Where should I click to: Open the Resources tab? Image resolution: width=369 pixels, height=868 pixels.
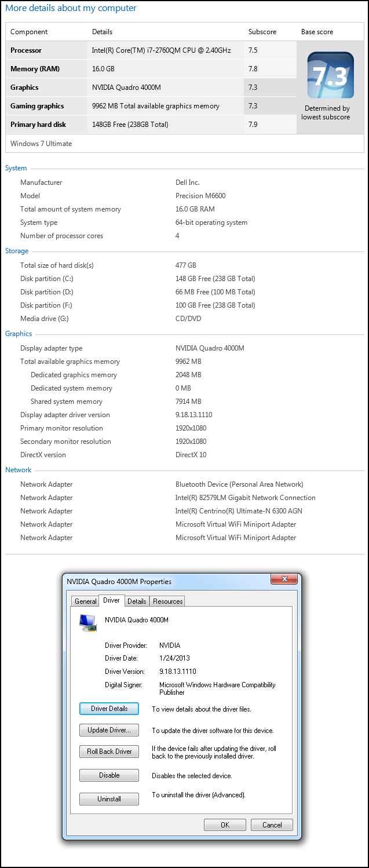[168, 601]
